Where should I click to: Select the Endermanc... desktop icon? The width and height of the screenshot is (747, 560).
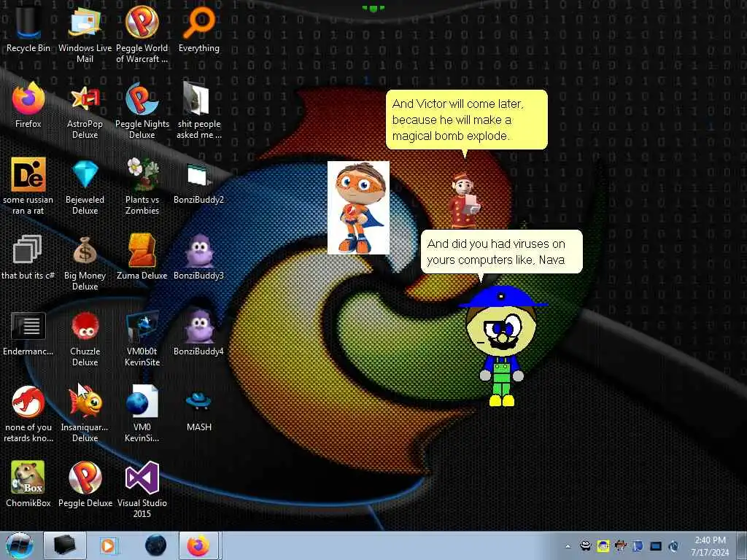[x=28, y=333]
